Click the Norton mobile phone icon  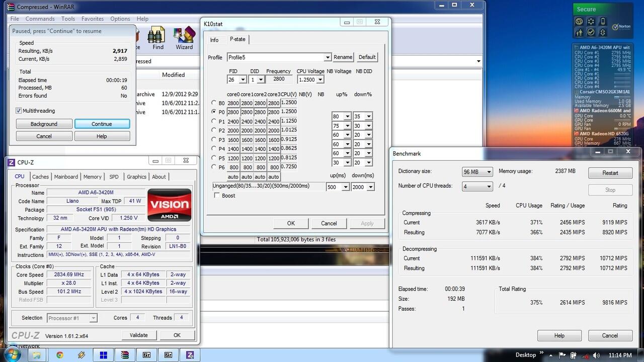point(603,22)
